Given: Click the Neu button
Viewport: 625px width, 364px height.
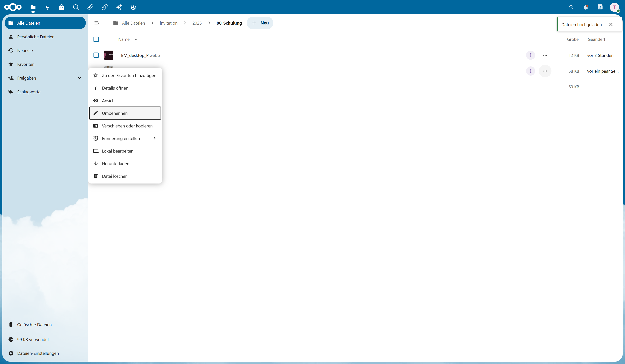Looking at the screenshot, I should pos(260,23).
